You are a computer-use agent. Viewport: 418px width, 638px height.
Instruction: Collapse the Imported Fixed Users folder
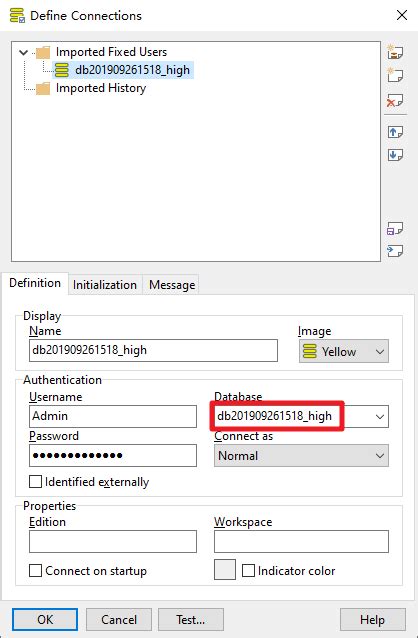tap(24, 52)
